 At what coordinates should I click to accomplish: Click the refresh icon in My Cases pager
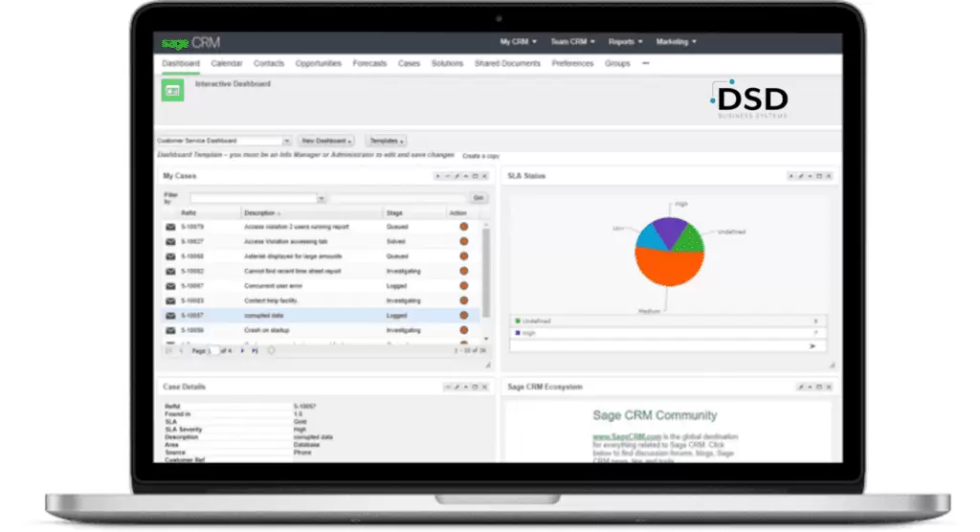(x=271, y=351)
